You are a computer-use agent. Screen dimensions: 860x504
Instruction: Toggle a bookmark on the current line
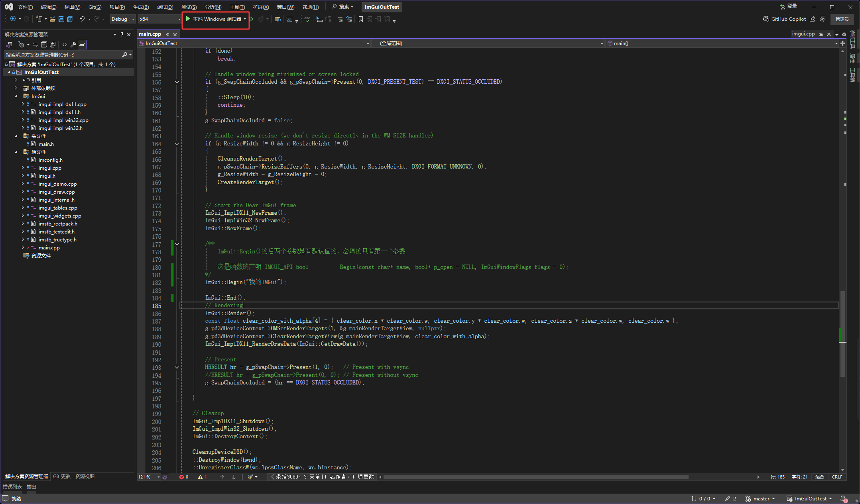click(361, 19)
